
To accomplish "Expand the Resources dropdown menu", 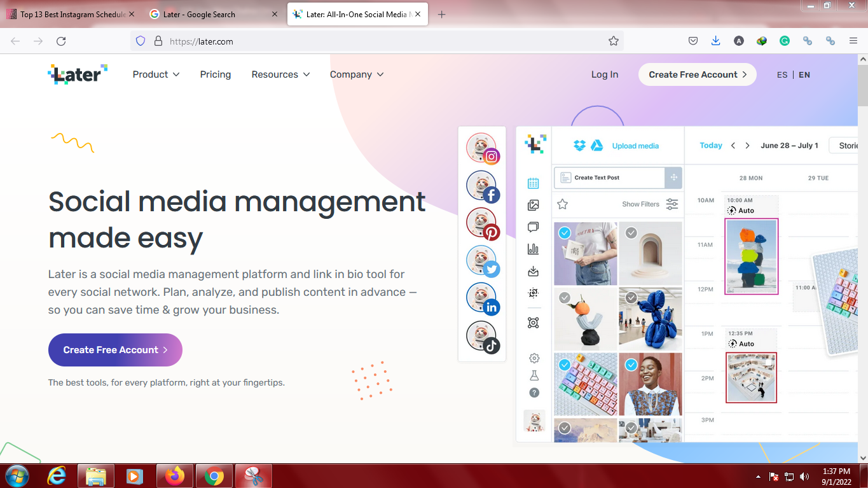I will click(280, 74).
